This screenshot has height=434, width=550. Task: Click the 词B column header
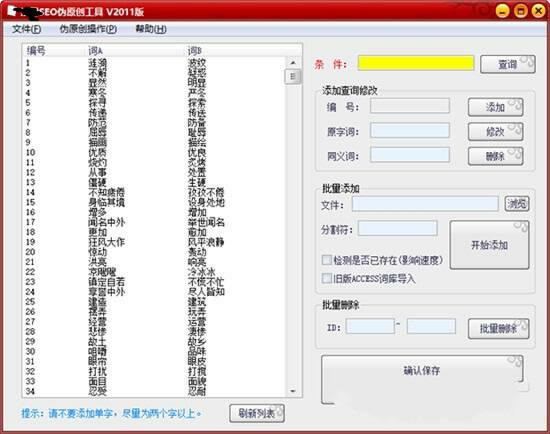pyautogui.click(x=195, y=51)
